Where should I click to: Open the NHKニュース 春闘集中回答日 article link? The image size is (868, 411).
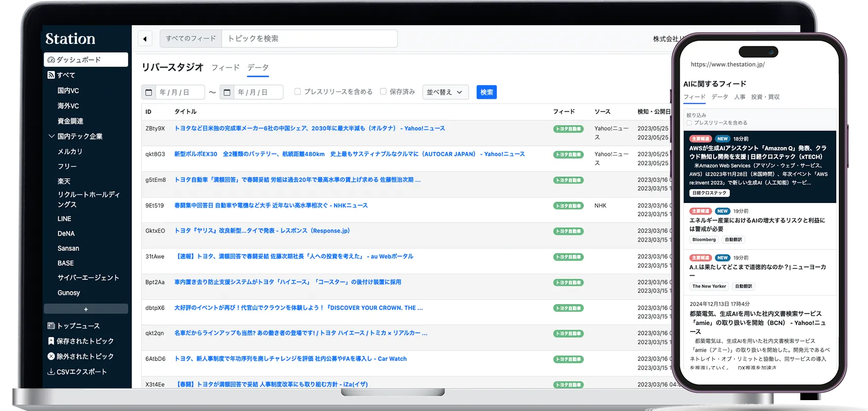271,205
